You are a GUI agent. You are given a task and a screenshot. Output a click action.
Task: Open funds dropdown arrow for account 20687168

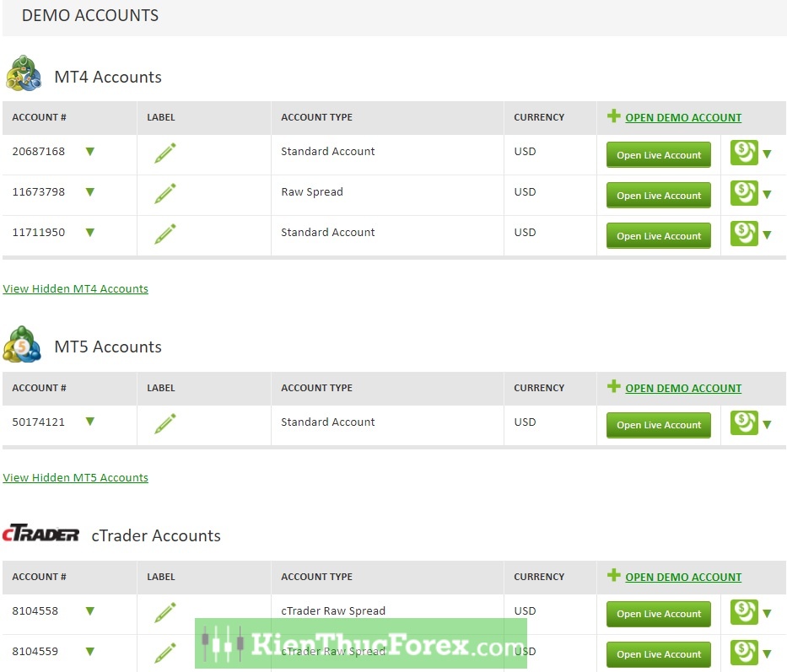point(767,154)
